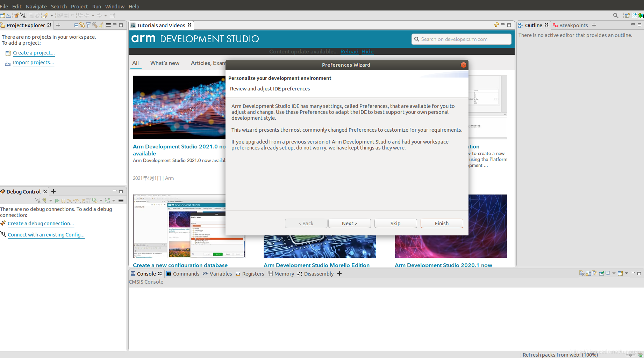Click the back navigation arrow in toolbar
This screenshot has width=644, height=358.
tap(87, 15)
